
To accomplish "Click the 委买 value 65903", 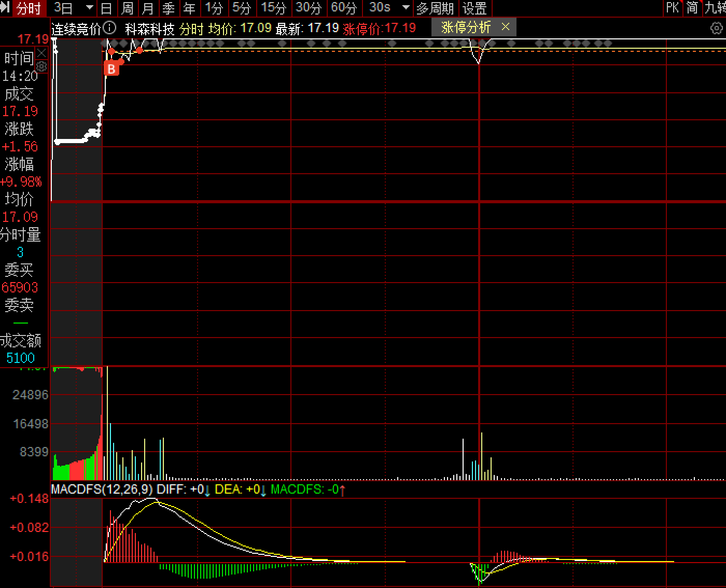I will pos(20,288).
